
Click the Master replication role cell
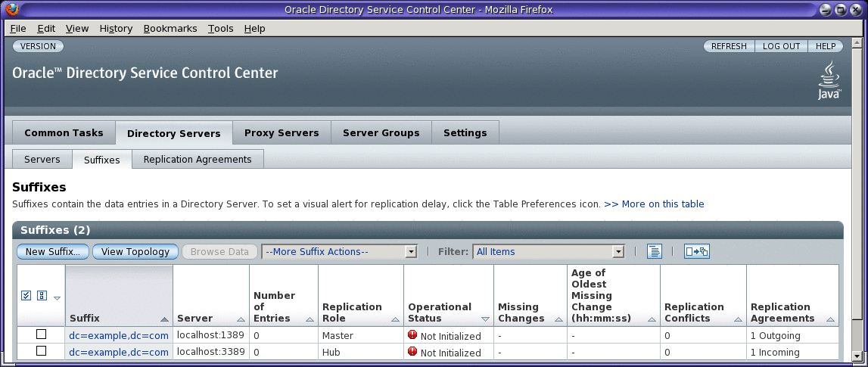(360, 335)
